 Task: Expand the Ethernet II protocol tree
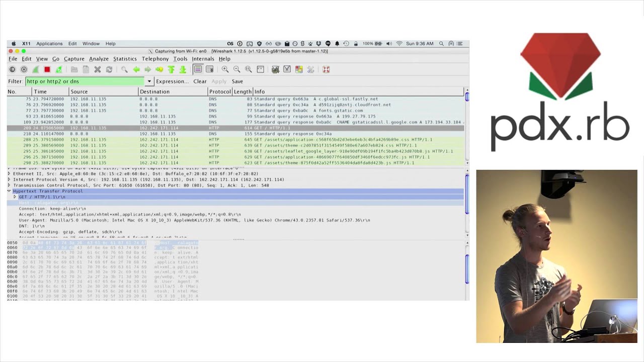point(9,173)
